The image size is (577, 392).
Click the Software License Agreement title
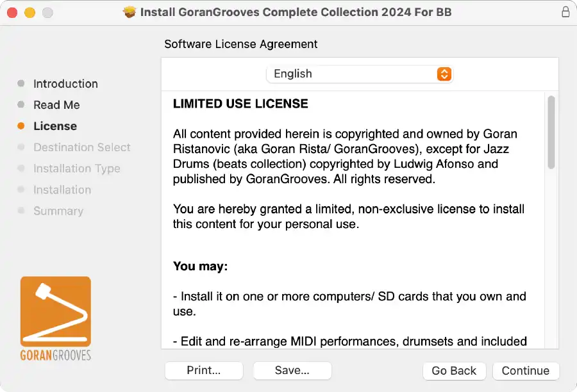pos(240,44)
